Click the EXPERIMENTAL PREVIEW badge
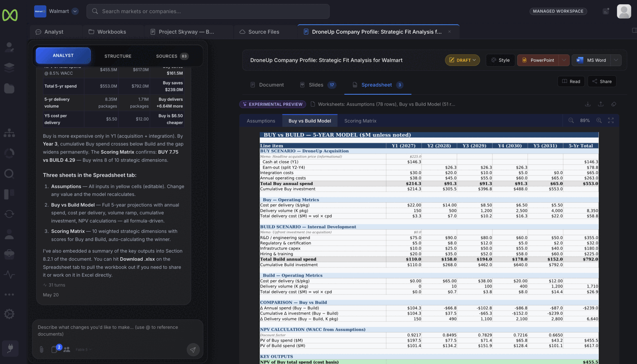The image size is (637, 364). tap(272, 104)
